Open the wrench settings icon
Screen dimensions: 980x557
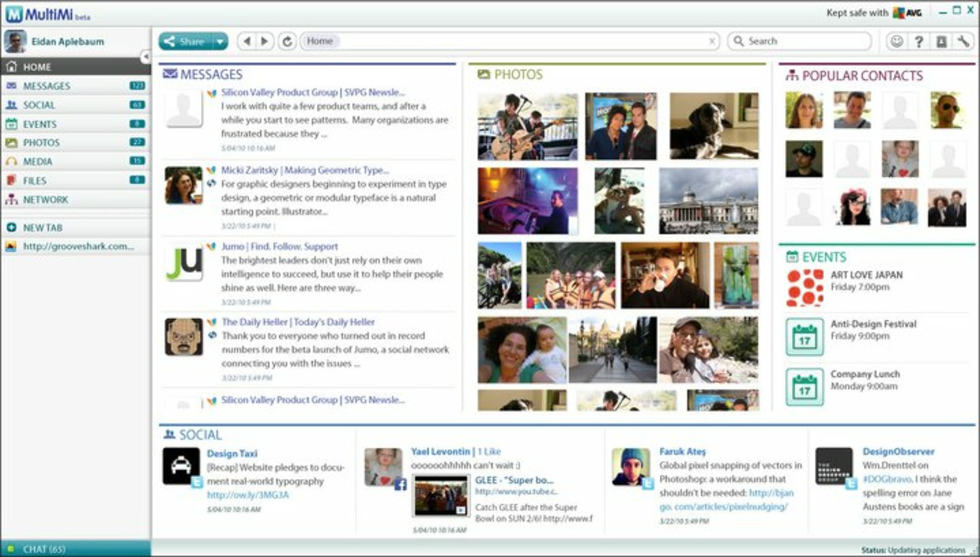(963, 41)
